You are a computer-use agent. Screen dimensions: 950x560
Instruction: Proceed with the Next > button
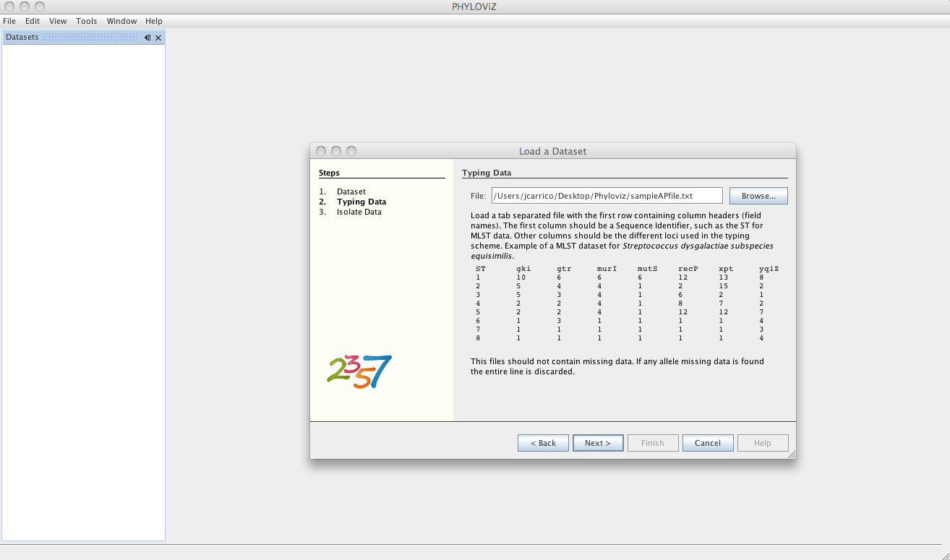click(x=598, y=443)
